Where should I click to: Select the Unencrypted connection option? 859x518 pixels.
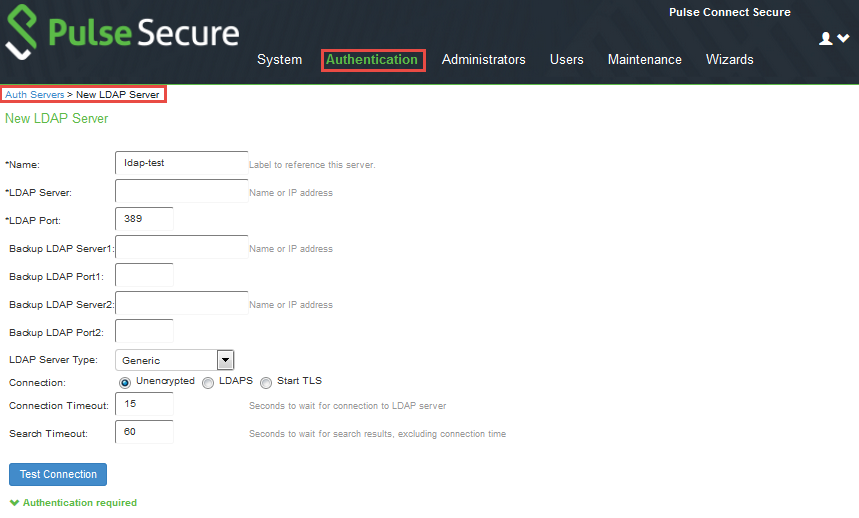pos(125,382)
